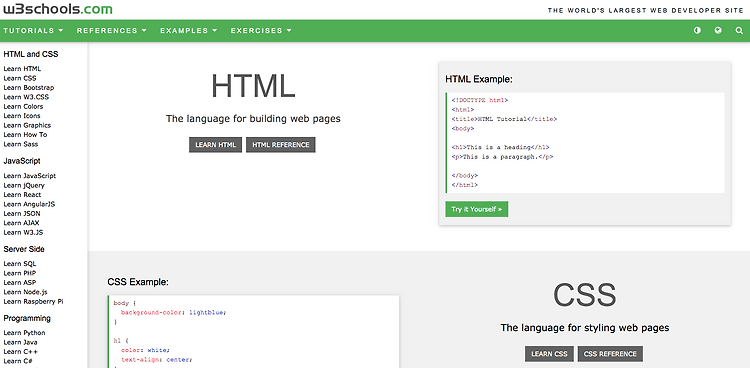Viewport: 750px width, 368px height.
Task: Click the green Try it Yourself button
Action: (x=476, y=209)
